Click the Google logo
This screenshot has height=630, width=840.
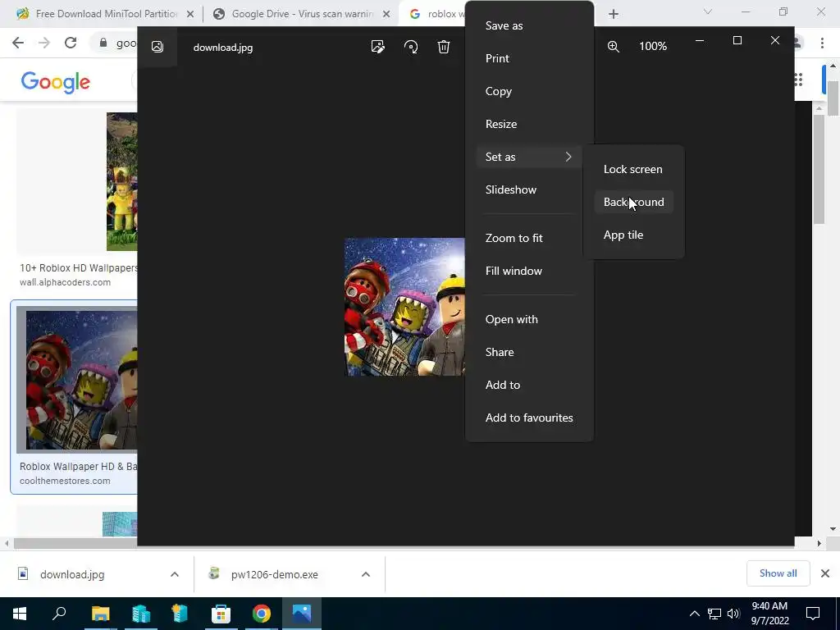pyautogui.click(x=55, y=82)
